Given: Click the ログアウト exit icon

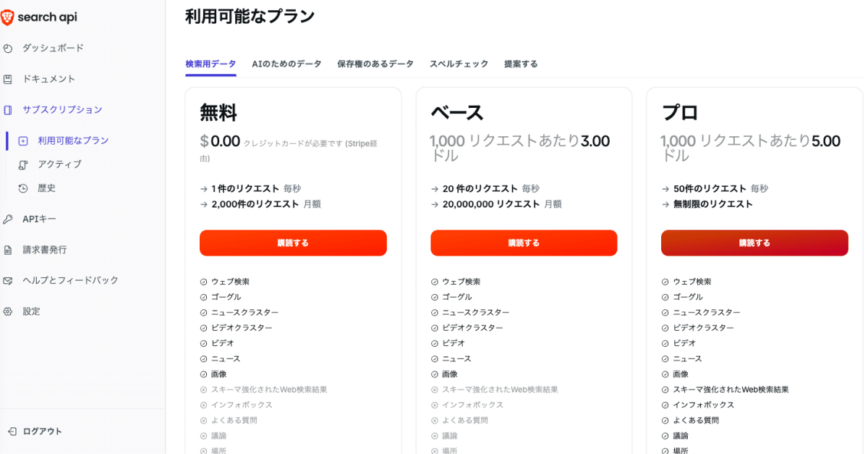Looking at the screenshot, I should point(12,432).
